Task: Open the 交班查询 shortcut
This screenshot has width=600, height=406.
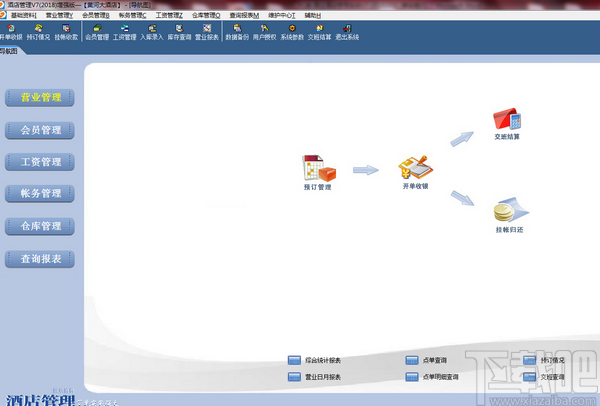Action: point(544,377)
